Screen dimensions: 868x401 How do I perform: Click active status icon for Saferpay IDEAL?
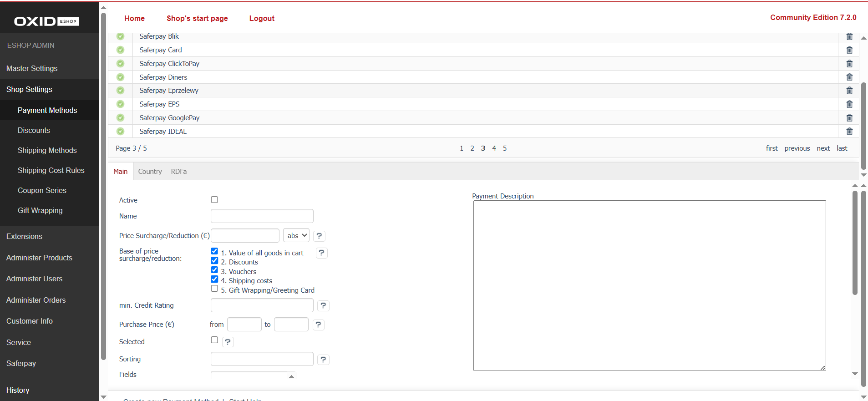point(120,132)
